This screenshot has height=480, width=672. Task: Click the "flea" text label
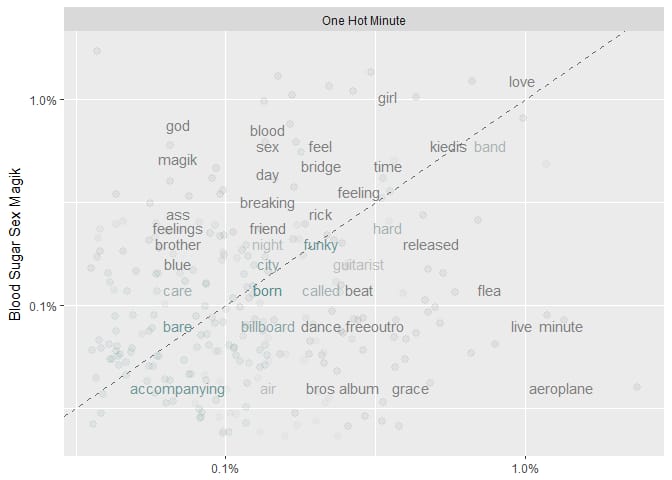pos(489,291)
